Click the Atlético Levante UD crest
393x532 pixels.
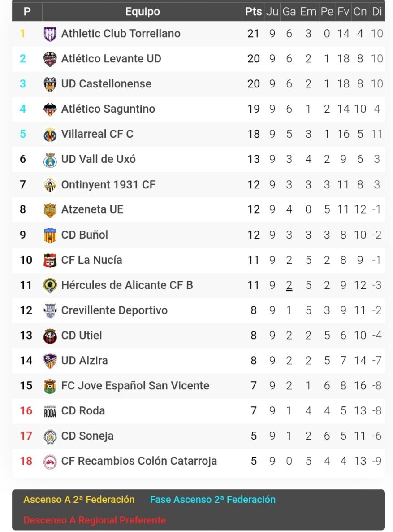(50, 59)
